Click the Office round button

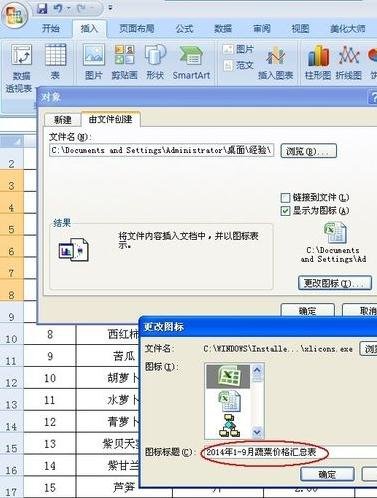14,15
